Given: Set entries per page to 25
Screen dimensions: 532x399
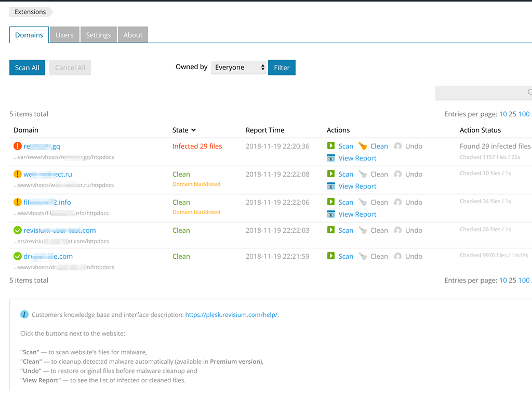Looking at the screenshot, I should pyautogui.click(x=512, y=114).
